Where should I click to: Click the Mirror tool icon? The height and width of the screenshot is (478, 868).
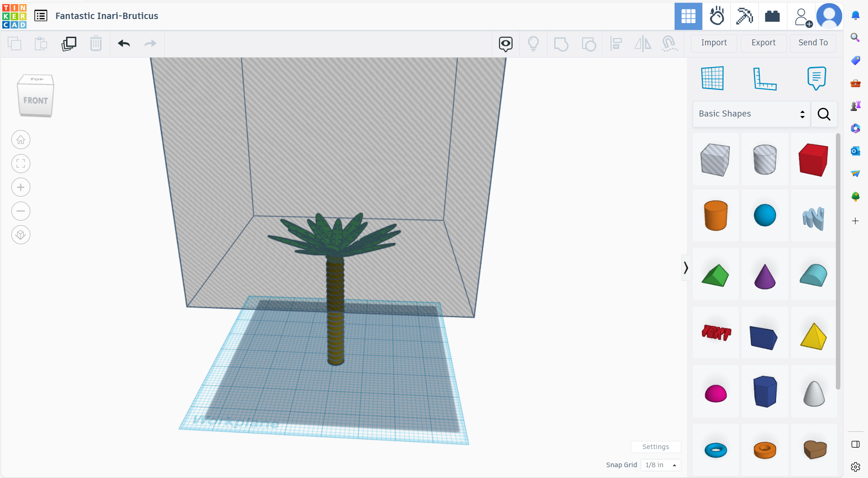[x=643, y=44]
